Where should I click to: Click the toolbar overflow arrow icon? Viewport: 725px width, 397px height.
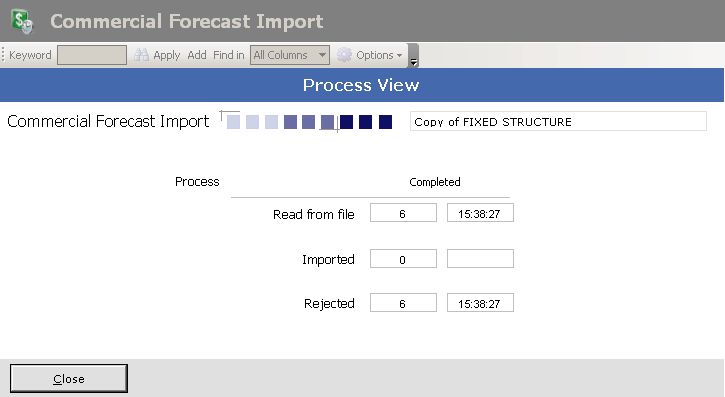point(414,61)
